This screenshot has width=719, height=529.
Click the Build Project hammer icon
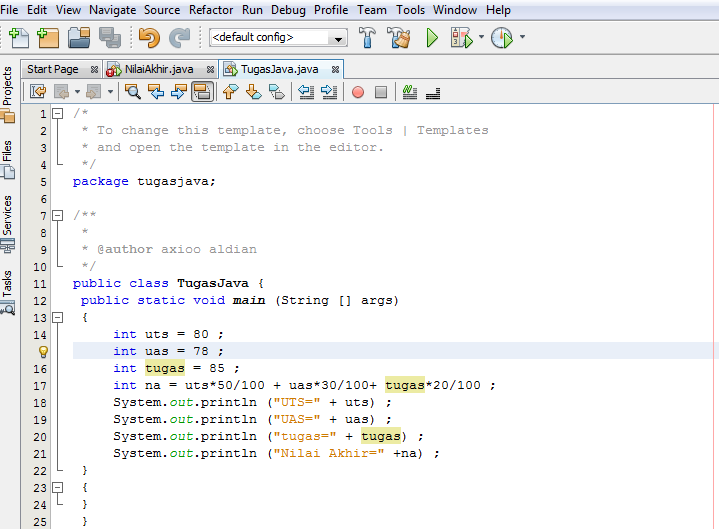[367, 38]
